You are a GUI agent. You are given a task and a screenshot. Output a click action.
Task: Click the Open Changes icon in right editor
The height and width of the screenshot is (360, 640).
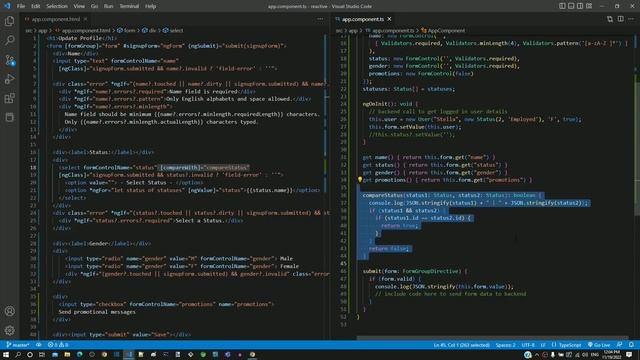[x=610, y=19]
